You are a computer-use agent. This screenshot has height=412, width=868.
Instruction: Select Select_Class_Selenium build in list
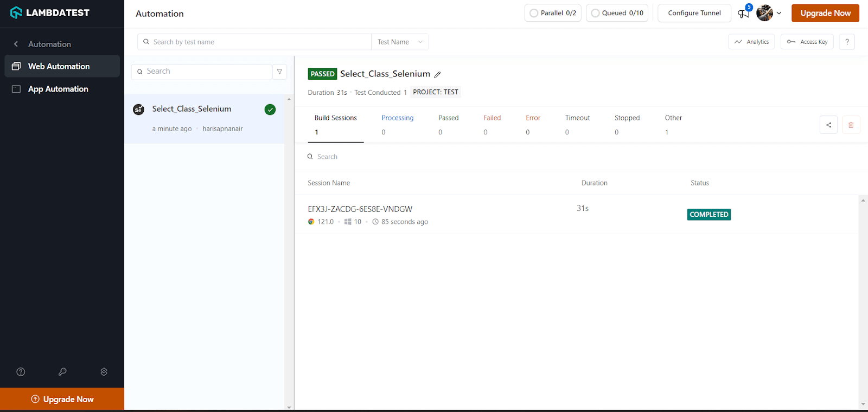pos(205,119)
